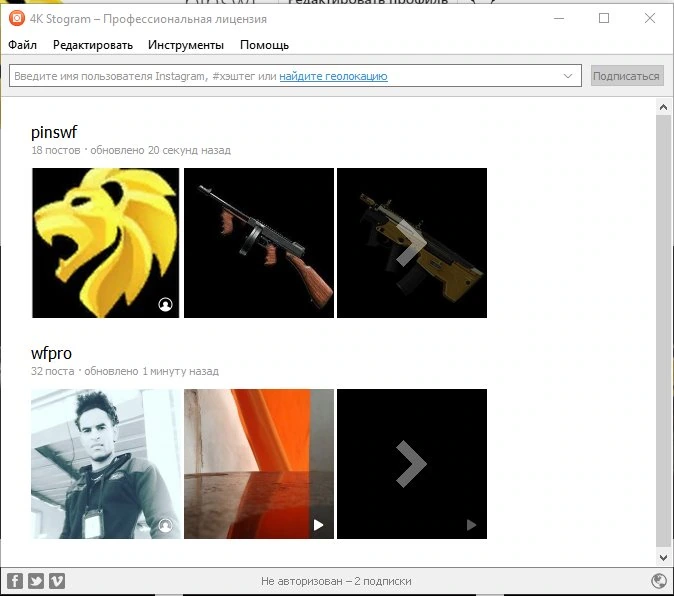Open the Инструменты menu
Image resolution: width=674 pixels, height=596 pixels.
pos(186,45)
